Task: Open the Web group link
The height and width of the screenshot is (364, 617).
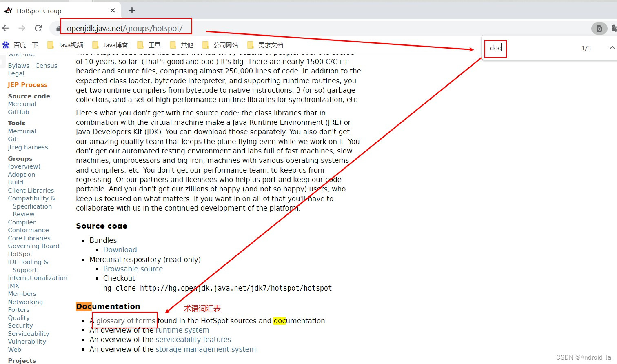Action: [14, 350]
